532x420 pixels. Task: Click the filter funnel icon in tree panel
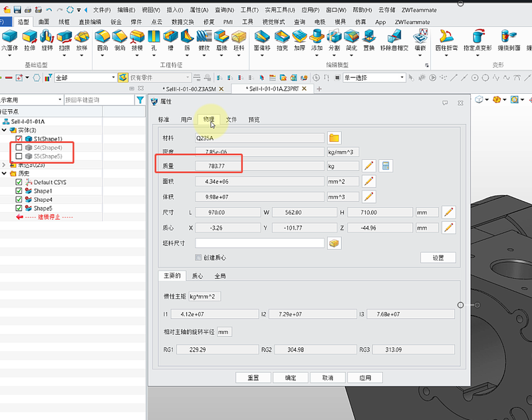140,100
